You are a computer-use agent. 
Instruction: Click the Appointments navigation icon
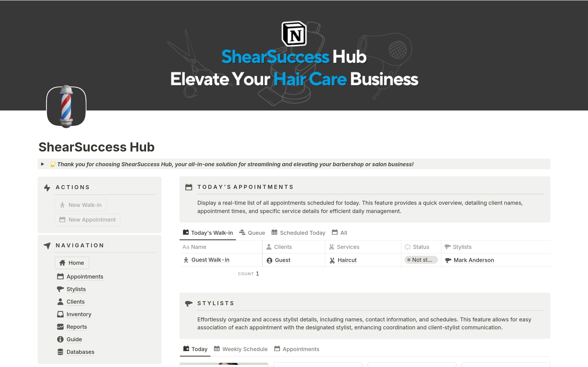61,276
